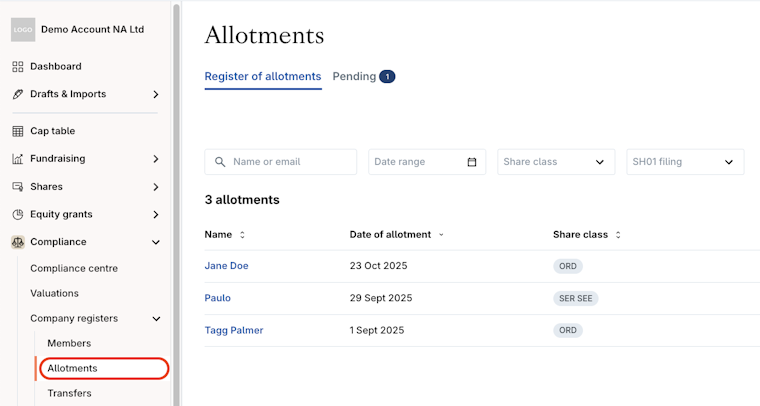Click the Shares sidebar icon
This screenshot has height=406, width=760.
(x=18, y=187)
